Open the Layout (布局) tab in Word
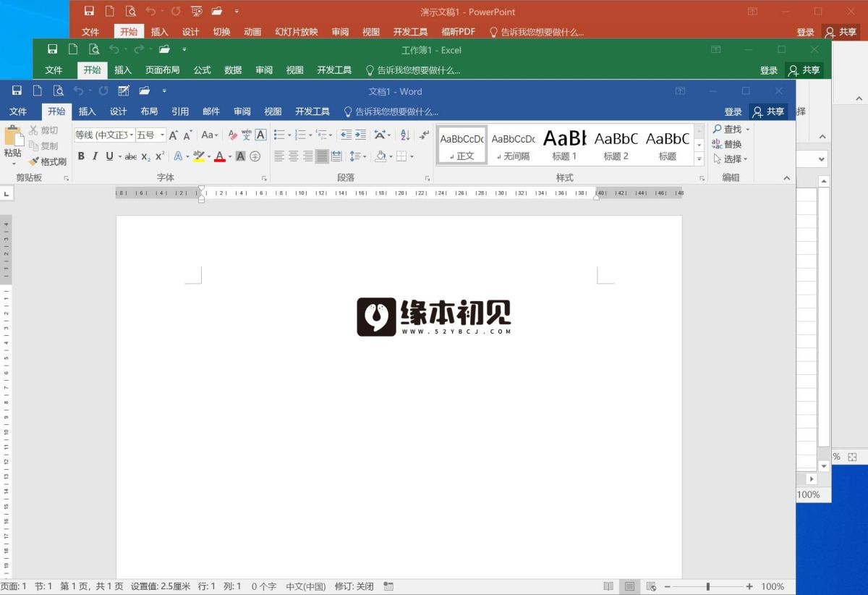The height and width of the screenshot is (595, 868). (149, 111)
